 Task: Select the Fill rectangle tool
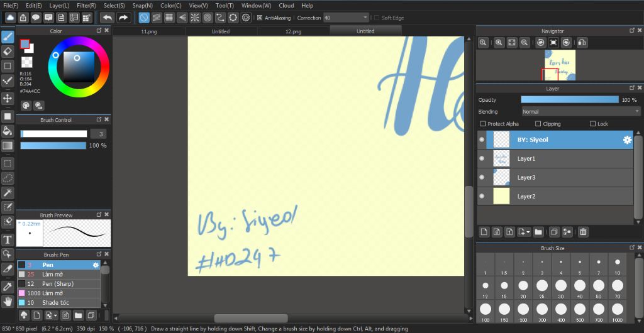[x=8, y=116]
